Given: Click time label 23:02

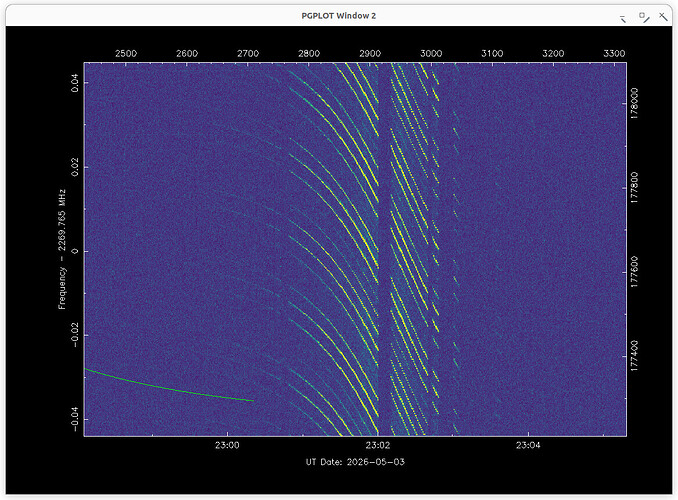Looking at the screenshot, I should point(377,445).
